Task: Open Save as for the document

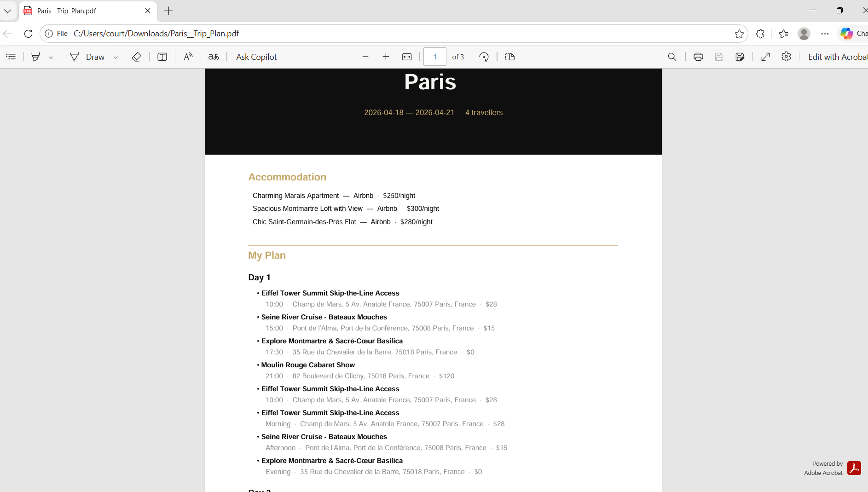Action: click(740, 57)
